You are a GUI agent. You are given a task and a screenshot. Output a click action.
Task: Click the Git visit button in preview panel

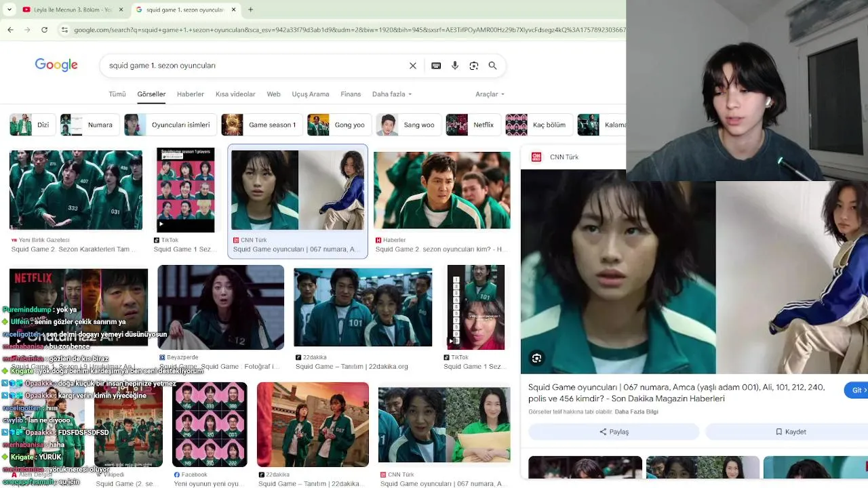point(856,390)
